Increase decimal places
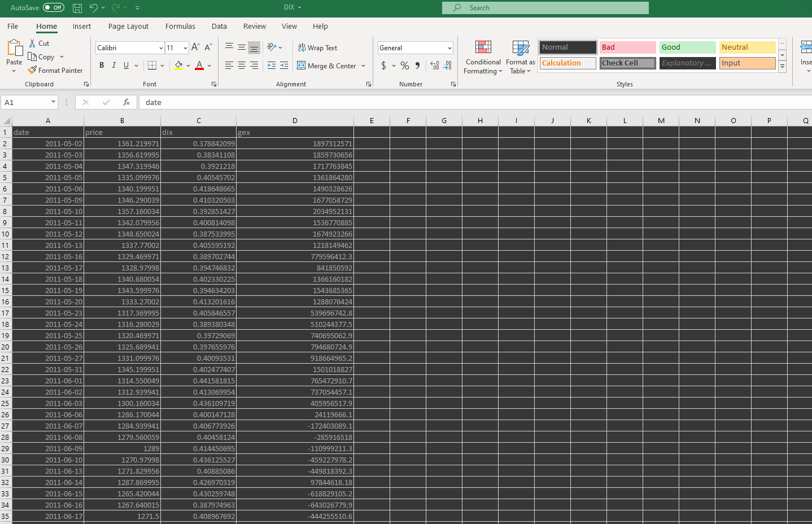The image size is (812, 524). pyautogui.click(x=434, y=65)
